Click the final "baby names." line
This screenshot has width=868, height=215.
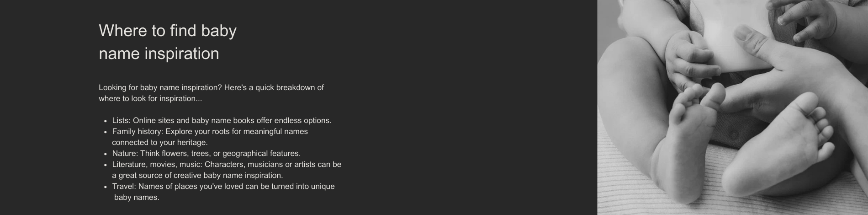pyautogui.click(x=137, y=197)
